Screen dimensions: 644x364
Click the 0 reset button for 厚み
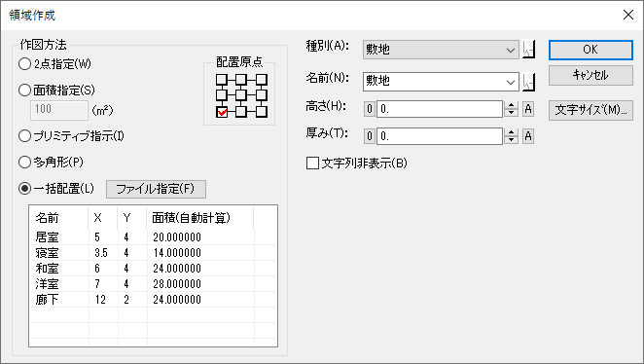point(370,136)
